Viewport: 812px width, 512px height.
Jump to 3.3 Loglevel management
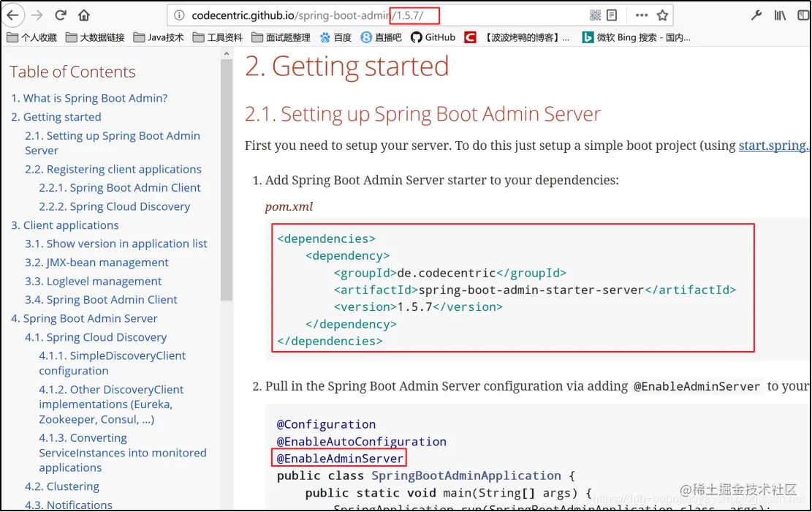coord(94,281)
